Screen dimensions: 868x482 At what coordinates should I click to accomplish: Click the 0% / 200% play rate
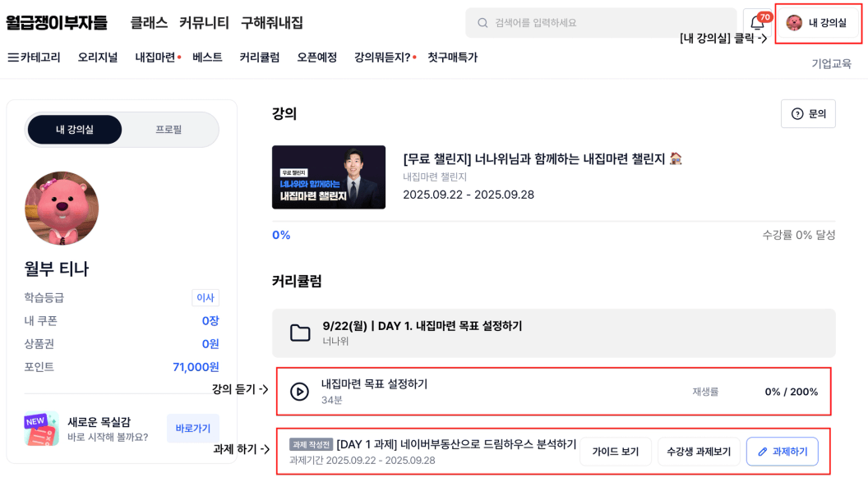pos(791,392)
